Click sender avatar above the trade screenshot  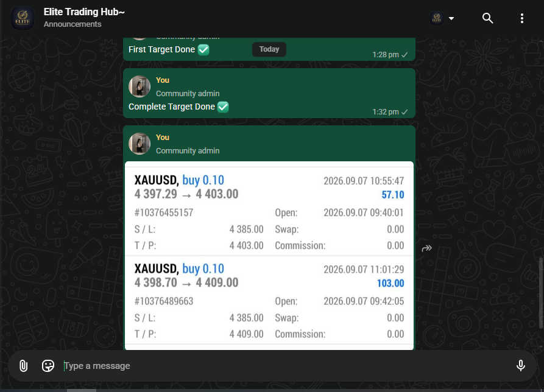[x=140, y=144]
